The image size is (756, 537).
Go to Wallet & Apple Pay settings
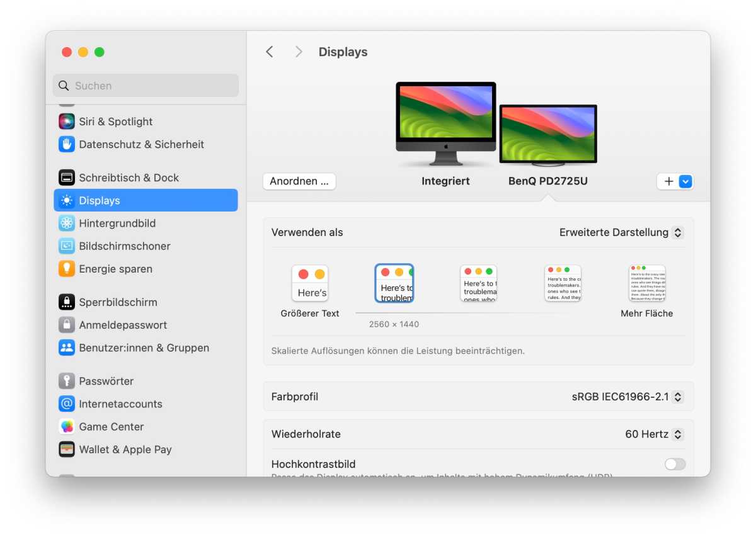[146, 449]
